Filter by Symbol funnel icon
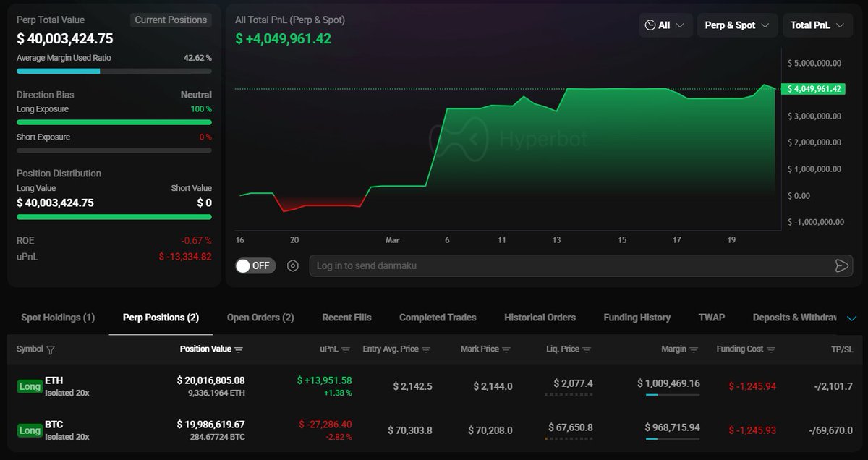This screenshot has width=868, height=460. point(51,349)
